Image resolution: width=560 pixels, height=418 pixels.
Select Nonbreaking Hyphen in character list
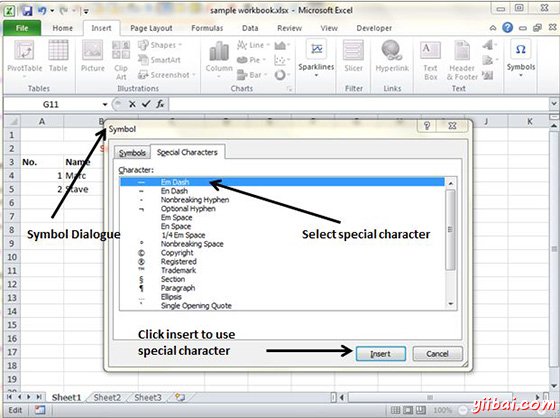tap(282, 200)
